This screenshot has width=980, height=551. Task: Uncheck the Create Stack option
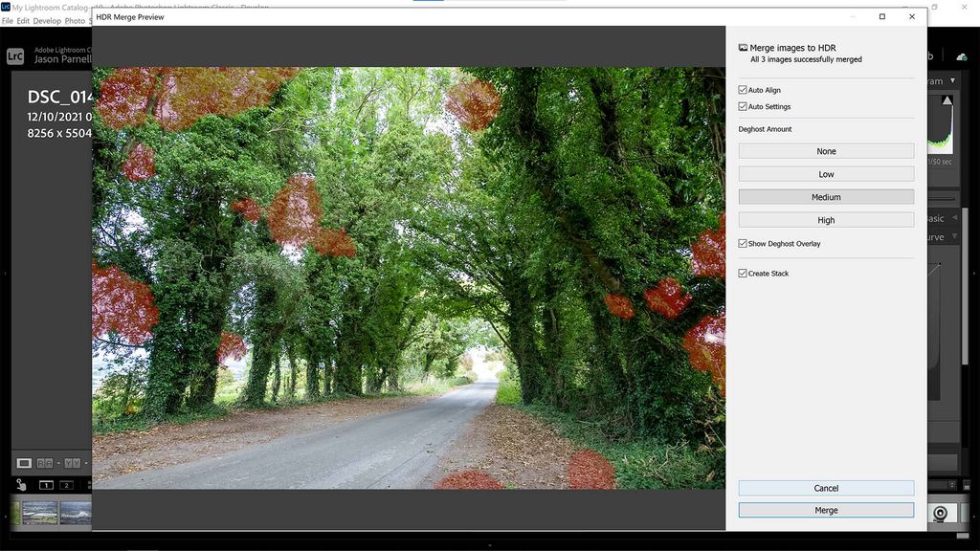pyautogui.click(x=742, y=273)
